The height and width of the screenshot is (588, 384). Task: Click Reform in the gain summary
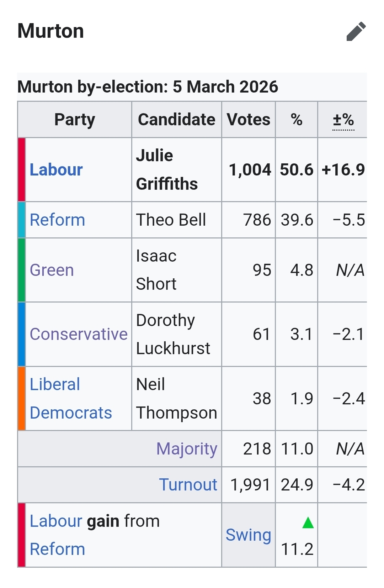(x=57, y=549)
